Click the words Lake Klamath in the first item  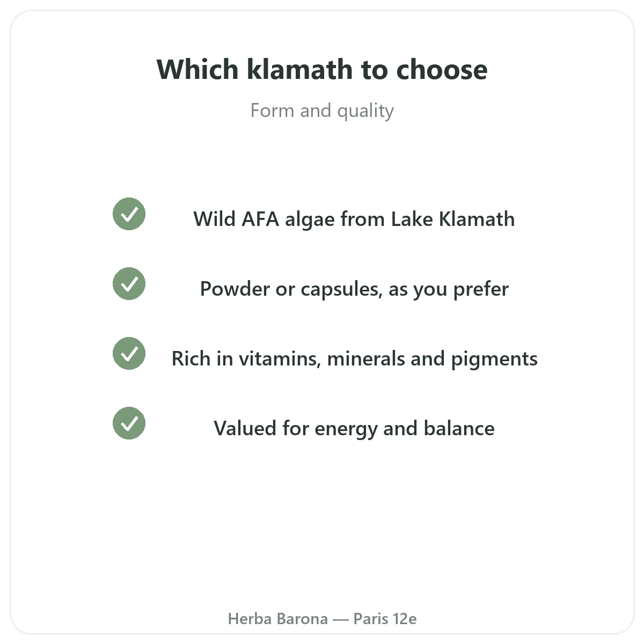(452, 219)
